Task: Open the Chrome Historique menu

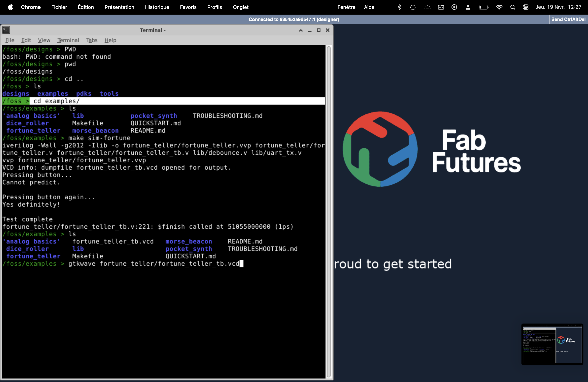Action: [x=157, y=7]
